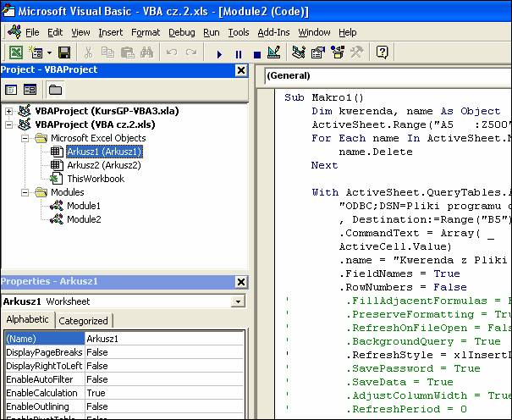Open the View menu
Image resolution: width=512 pixels, height=420 pixels.
click(x=80, y=32)
